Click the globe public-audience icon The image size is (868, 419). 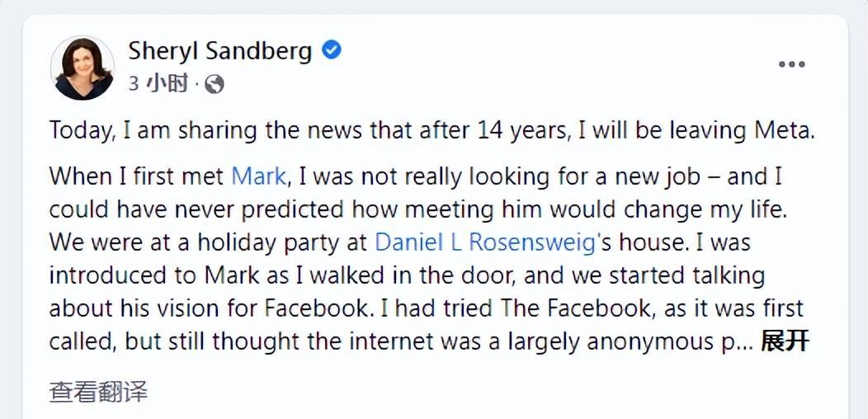click(x=215, y=83)
